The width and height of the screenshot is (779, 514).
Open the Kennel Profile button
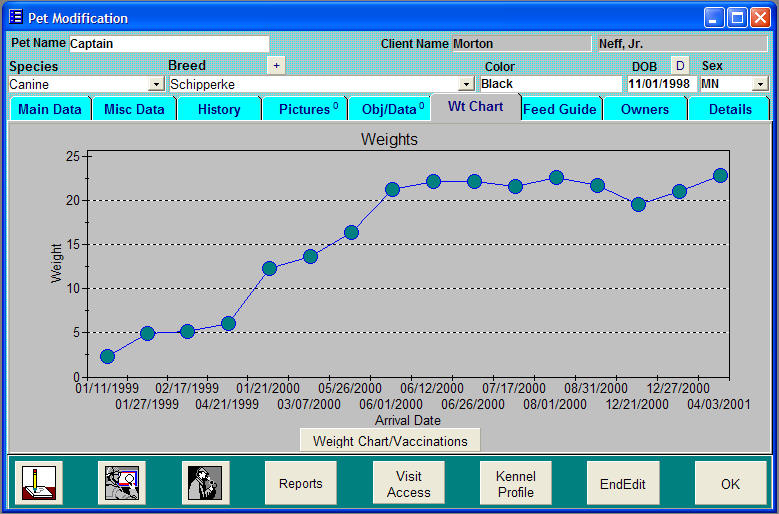tap(515, 484)
